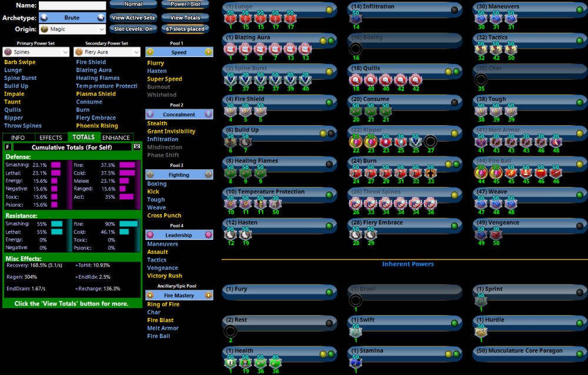Switch to the EFFECTS tab
The width and height of the screenshot is (588, 375).
[51, 138]
